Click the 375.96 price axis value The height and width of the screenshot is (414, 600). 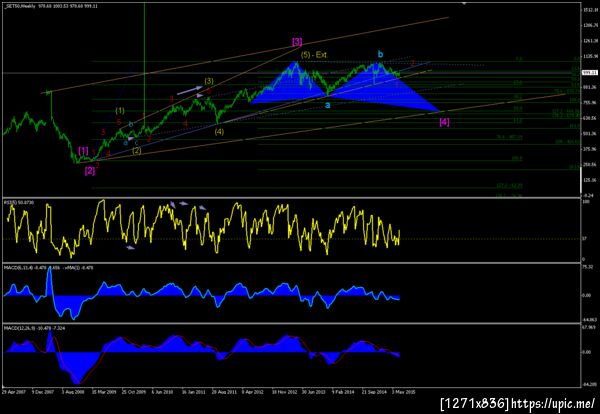tap(590, 149)
